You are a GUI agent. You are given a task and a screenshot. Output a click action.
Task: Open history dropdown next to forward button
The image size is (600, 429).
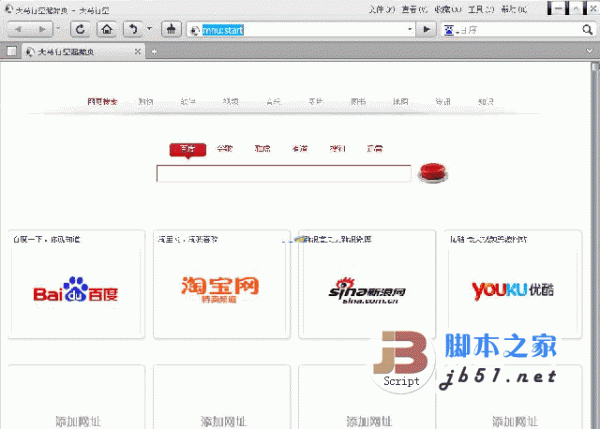[x=58, y=28]
